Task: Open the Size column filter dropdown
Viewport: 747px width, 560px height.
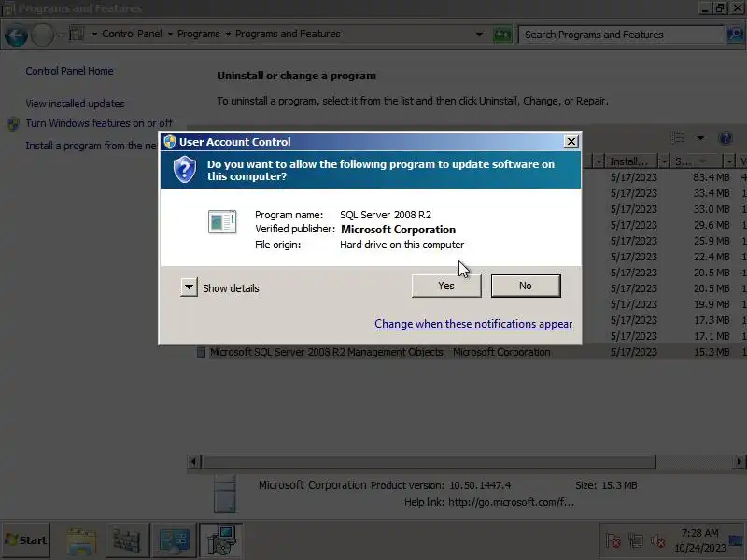Action: (729, 161)
